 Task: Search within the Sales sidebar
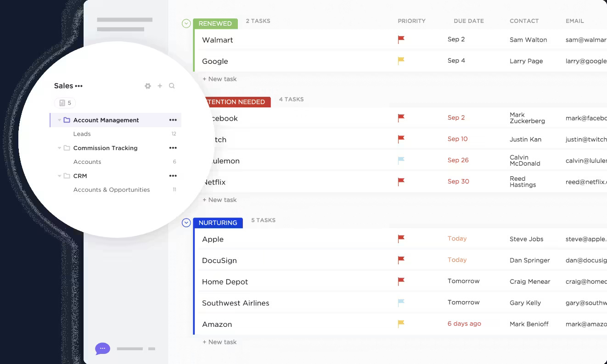(172, 86)
